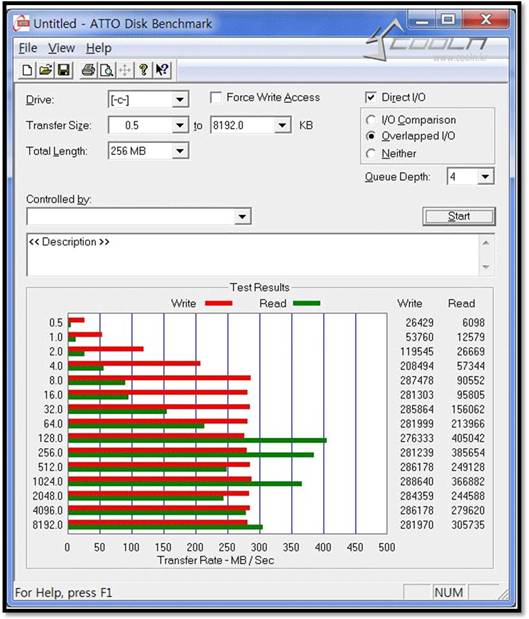This screenshot has width=529, height=619.
Task: Click inside the Description text box
Action: 253,255
